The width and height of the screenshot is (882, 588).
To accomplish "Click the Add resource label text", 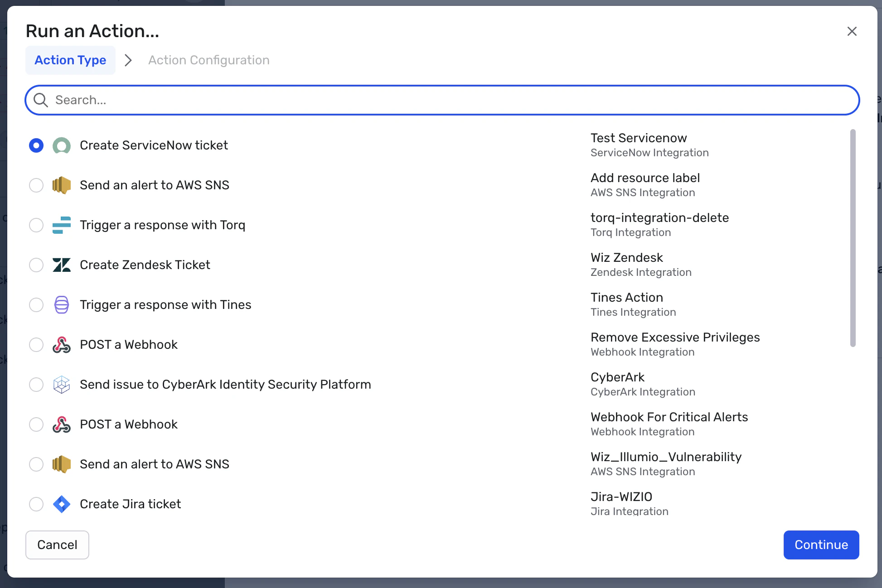I will pyautogui.click(x=645, y=178).
